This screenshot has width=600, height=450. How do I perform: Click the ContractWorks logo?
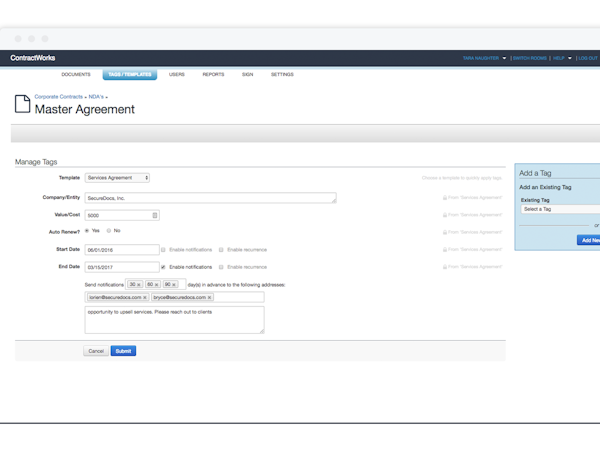[34, 58]
